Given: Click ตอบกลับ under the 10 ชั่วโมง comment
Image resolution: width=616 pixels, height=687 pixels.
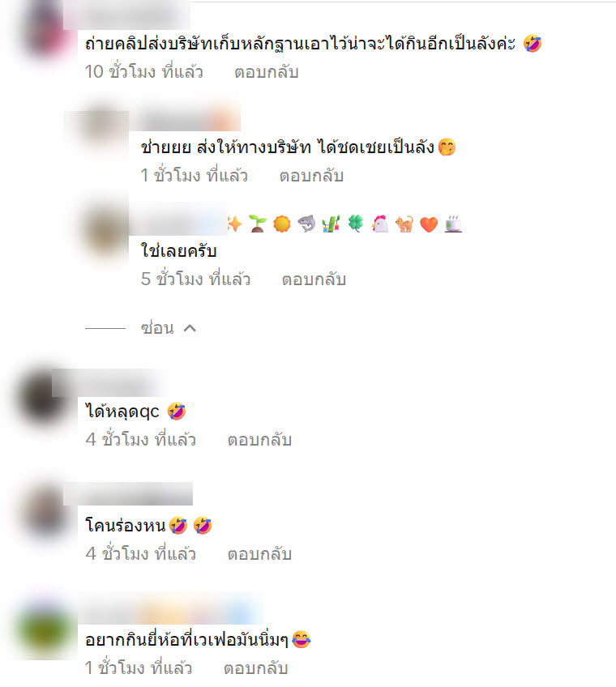Looking at the screenshot, I should (x=267, y=72).
